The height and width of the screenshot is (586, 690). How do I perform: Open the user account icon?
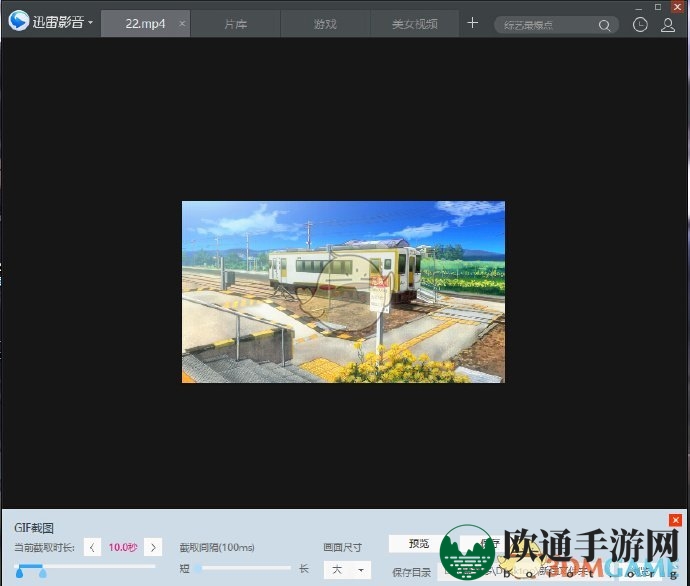point(668,25)
